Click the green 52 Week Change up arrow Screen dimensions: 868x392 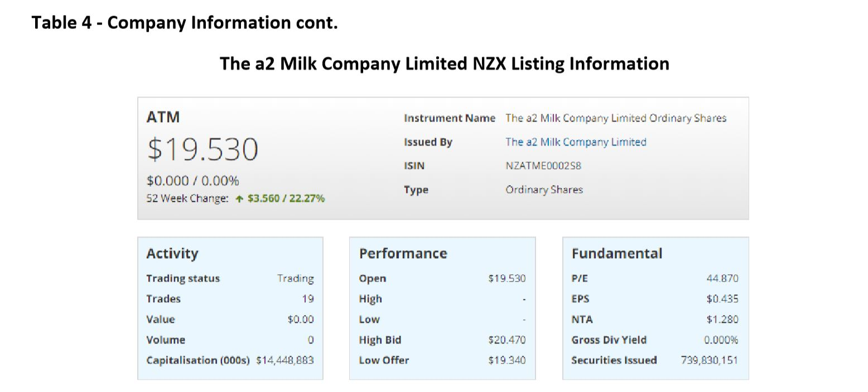click(239, 199)
